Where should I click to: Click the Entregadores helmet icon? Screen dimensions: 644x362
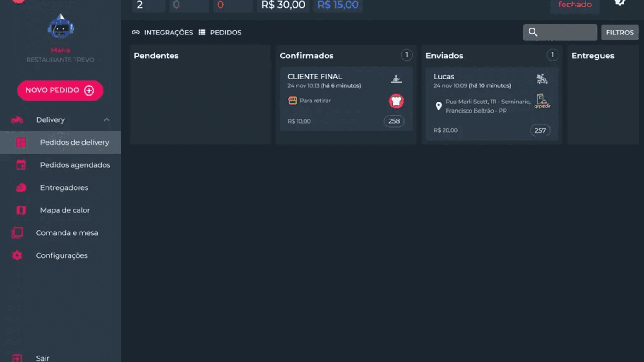pos(21,187)
